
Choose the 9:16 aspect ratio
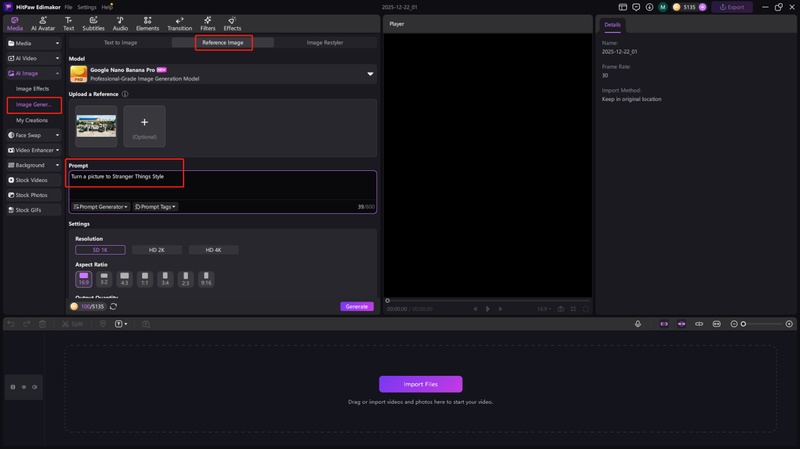point(206,279)
